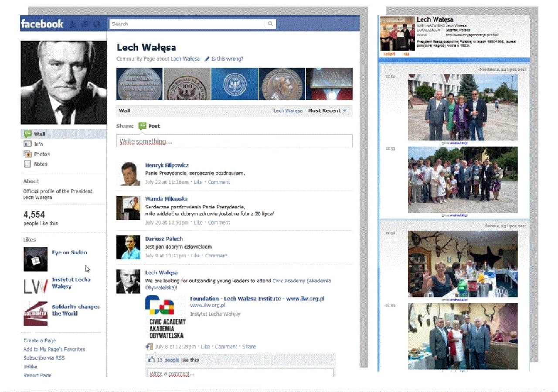Click Subscribe via RSS link

44,358
